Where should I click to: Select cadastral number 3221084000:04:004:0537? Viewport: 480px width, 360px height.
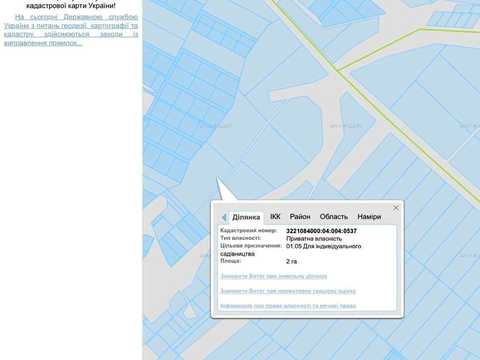coord(321,231)
